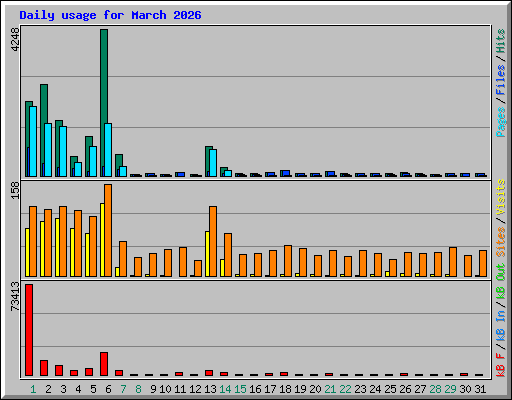Screen dimensions: 512x400
Task: Select the orange Sites bar for day 18
Action: (288, 261)
